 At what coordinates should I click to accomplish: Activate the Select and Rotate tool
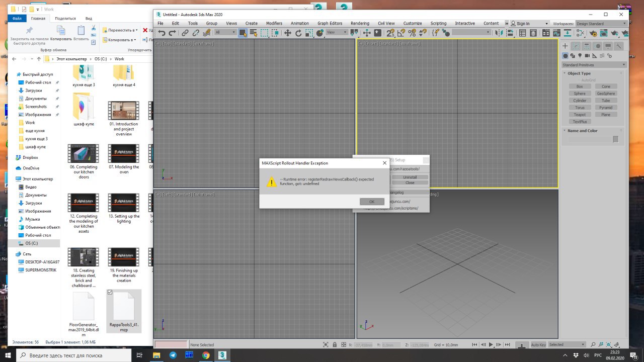point(298,33)
